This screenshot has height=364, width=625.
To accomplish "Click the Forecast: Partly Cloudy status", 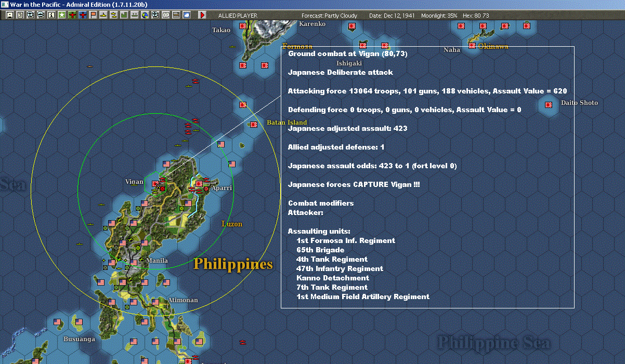I will coord(330,16).
